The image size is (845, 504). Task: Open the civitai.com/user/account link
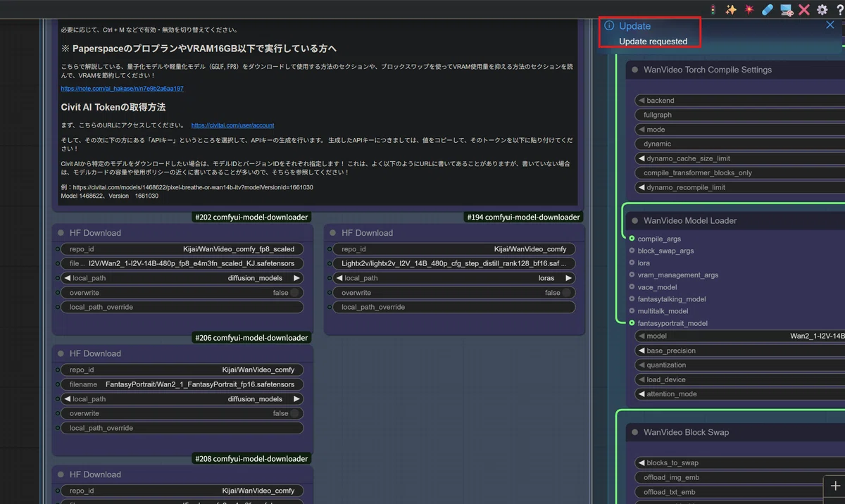pos(232,125)
